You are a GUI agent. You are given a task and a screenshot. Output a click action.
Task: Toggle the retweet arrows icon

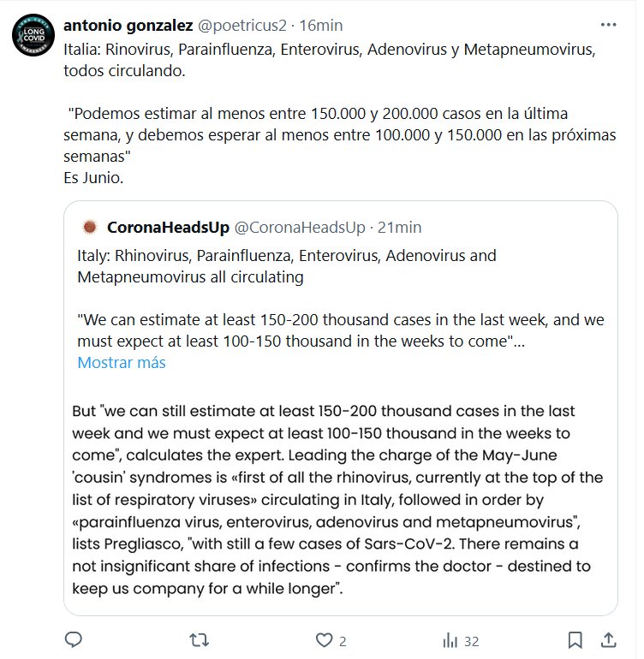click(200, 640)
